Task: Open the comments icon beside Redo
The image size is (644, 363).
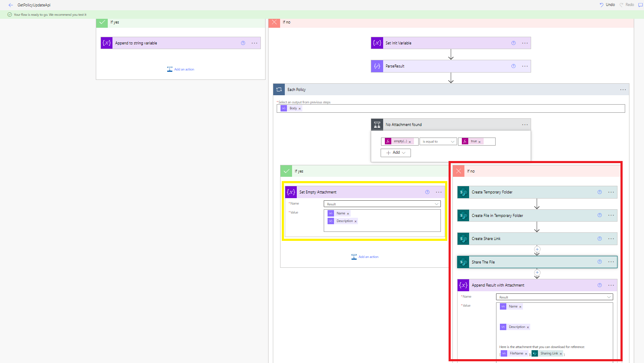Action: pos(641,5)
